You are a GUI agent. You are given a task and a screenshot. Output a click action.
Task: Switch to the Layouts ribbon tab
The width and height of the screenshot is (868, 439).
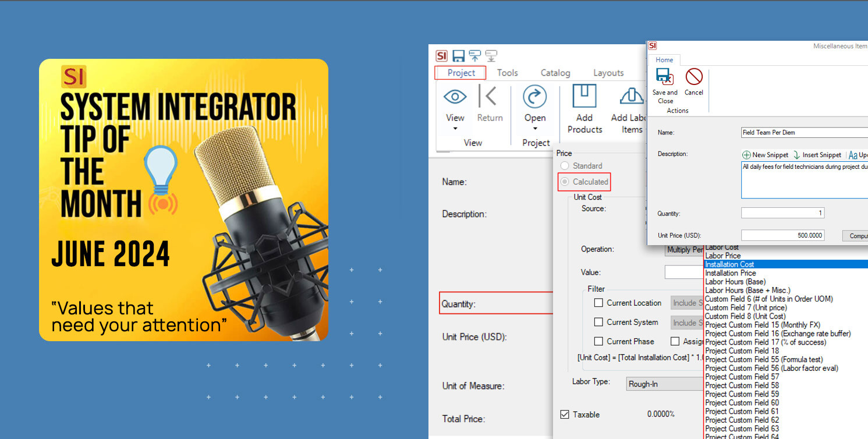click(x=608, y=73)
